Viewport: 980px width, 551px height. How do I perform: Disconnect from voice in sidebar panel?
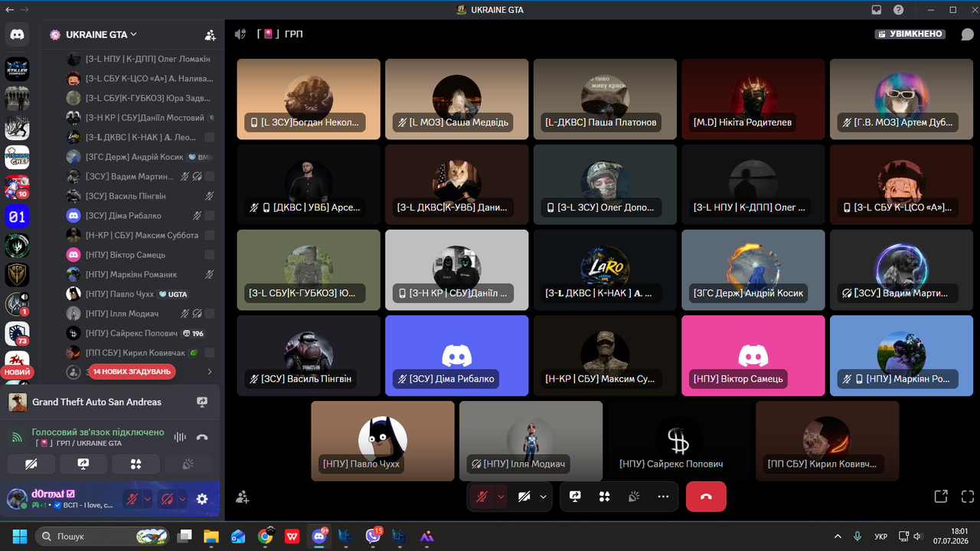pyautogui.click(x=202, y=437)
